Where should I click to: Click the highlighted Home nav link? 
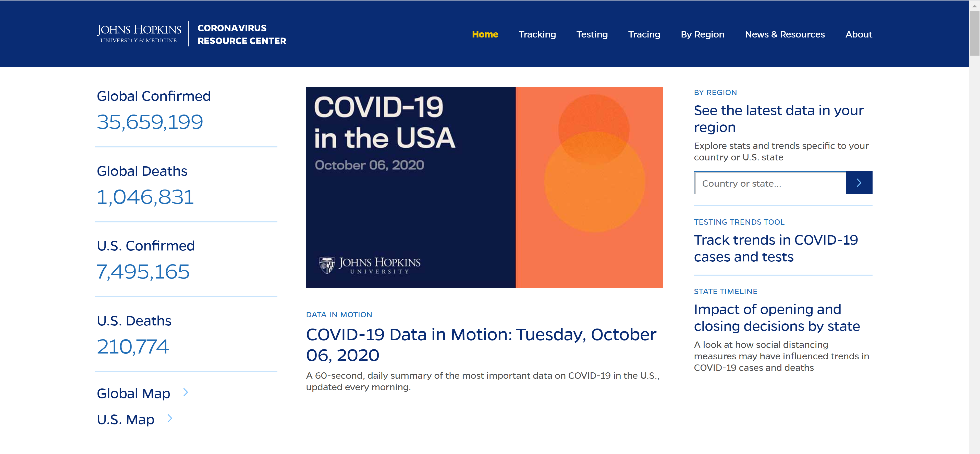click(x=485, y=34)
